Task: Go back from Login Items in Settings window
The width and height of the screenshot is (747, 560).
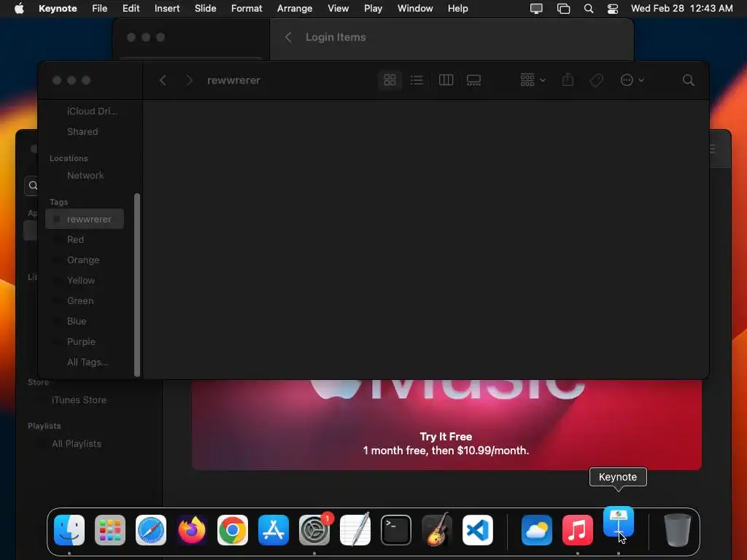Action: coord(287,37)
